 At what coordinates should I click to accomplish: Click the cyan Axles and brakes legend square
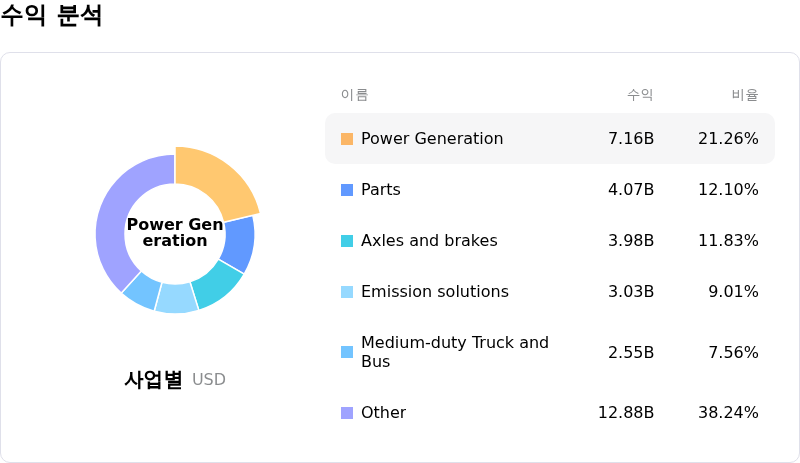point(347,241)
